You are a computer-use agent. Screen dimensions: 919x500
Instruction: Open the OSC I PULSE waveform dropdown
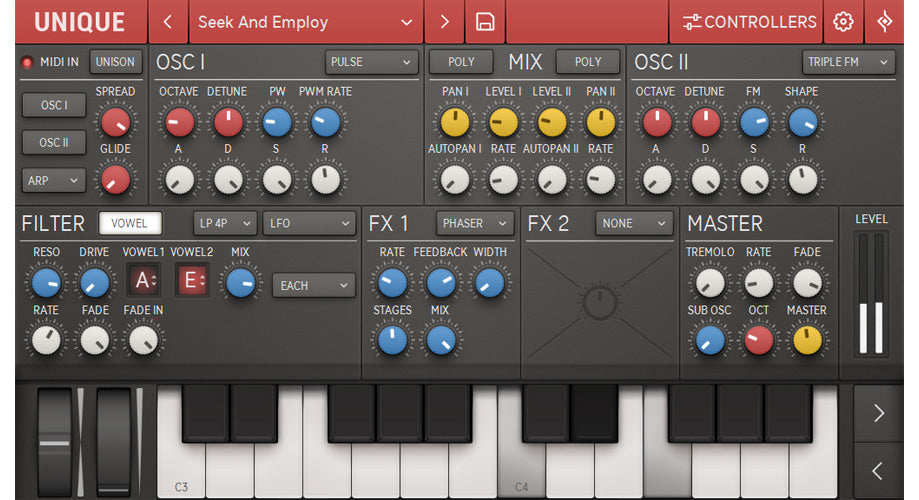coord(371,63)
